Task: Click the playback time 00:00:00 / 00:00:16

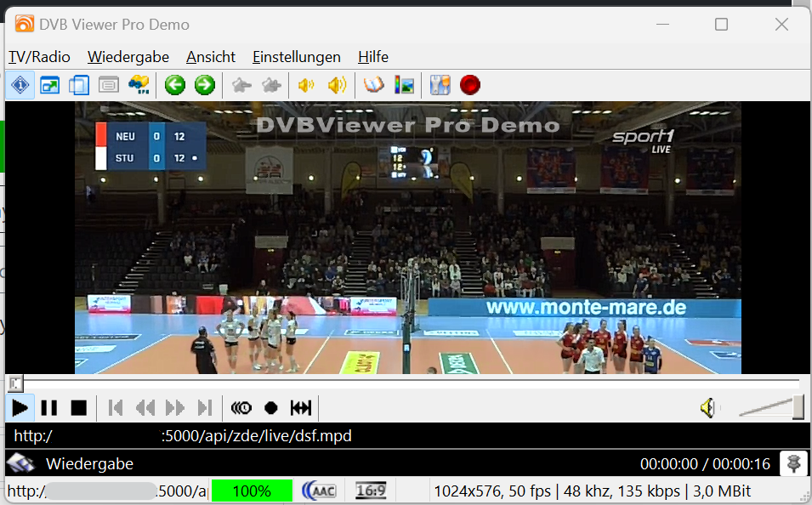Action: [706, 463]
